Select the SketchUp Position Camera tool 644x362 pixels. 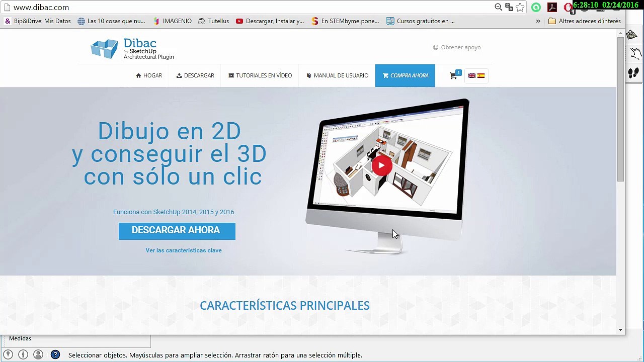click(632, 35)
